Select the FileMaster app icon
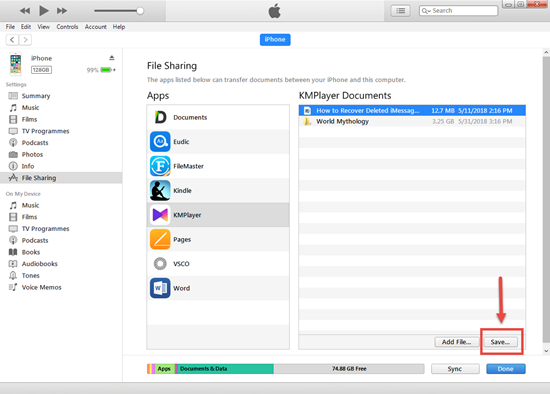Image resolution: width=550 pixels, height=394 pixels. pyautogui.click(x=160, y=166)
